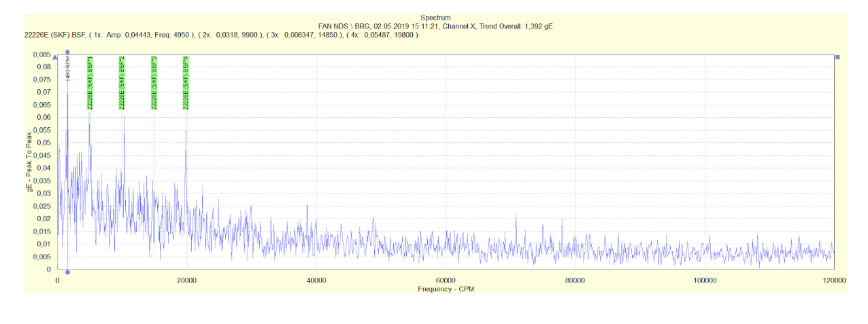The width and height of the screenshot is (868, 324).
Task: Select the green BSF*1 bearing marker label
Action: click(x=90, y=82)
